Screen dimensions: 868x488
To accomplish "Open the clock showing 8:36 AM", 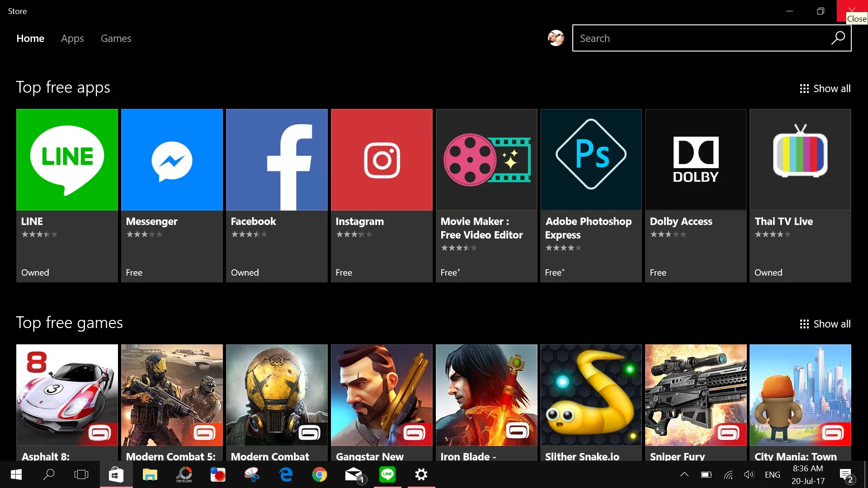I will coord(808,474).
